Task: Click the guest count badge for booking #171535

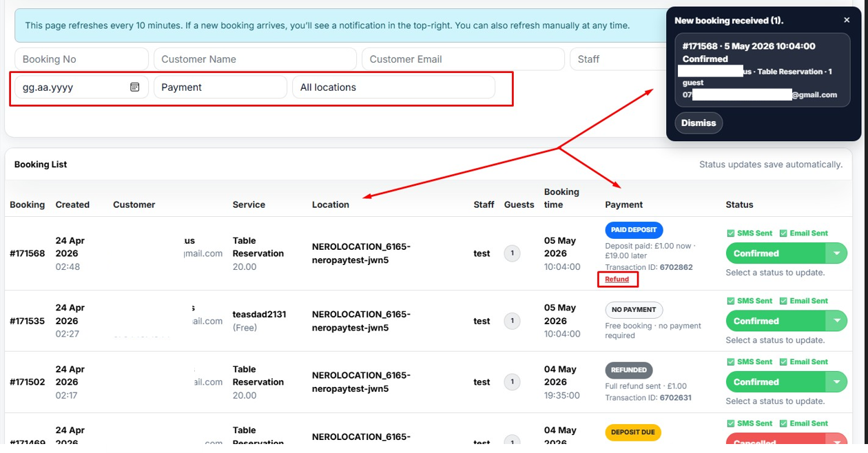Action: pyautogui.click(x=512, y=321)
